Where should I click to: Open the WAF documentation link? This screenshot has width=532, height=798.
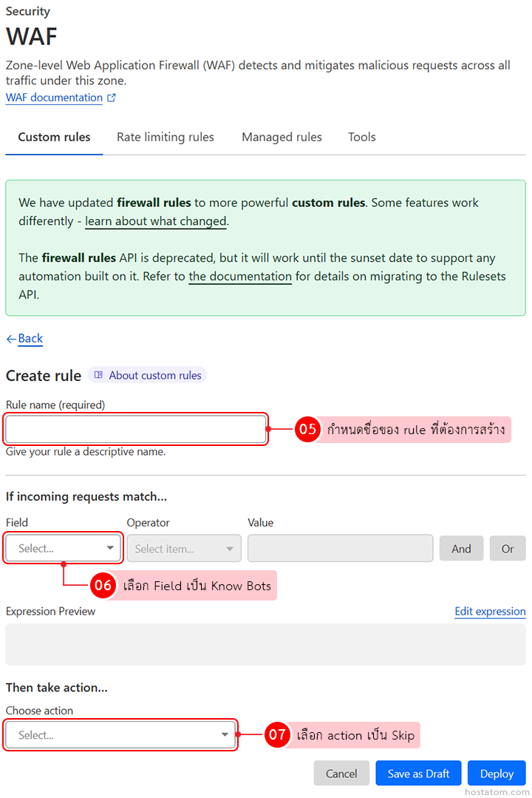[x=54, y=98]
